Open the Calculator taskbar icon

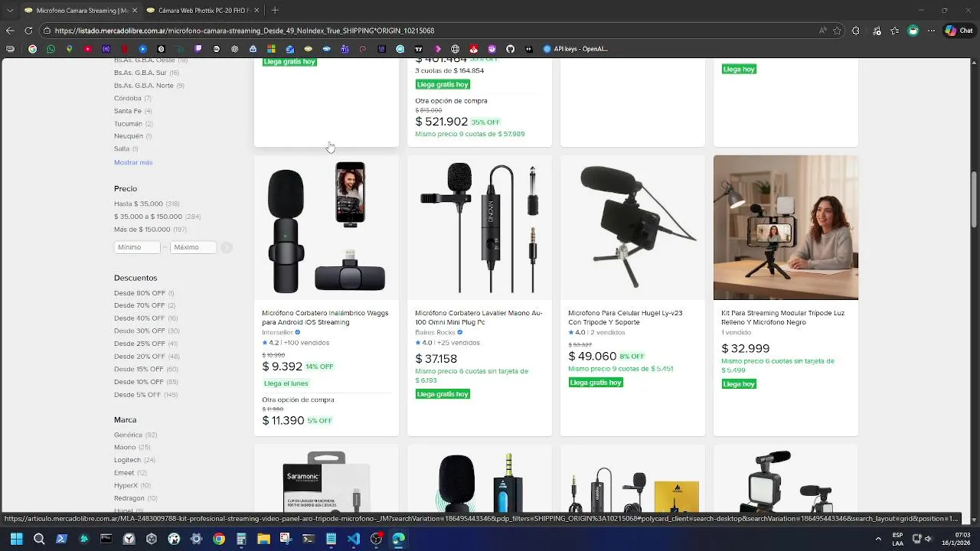click(x=241, y=539)
